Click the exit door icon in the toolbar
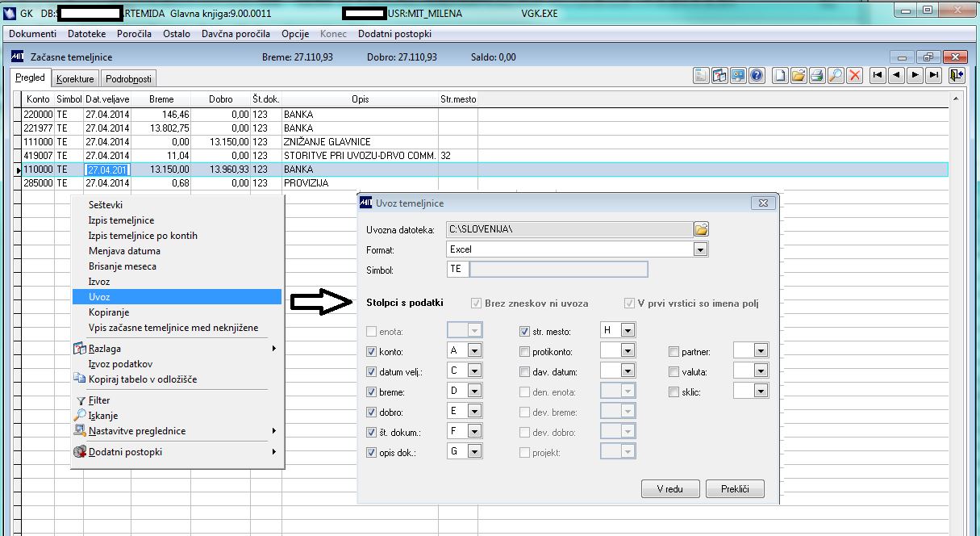The width and height of the screenshot is (980, 536). pos(957,76)
